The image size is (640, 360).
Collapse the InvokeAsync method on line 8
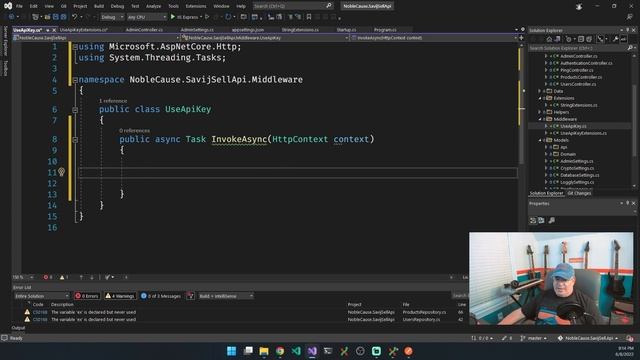[x=75, y=140]
